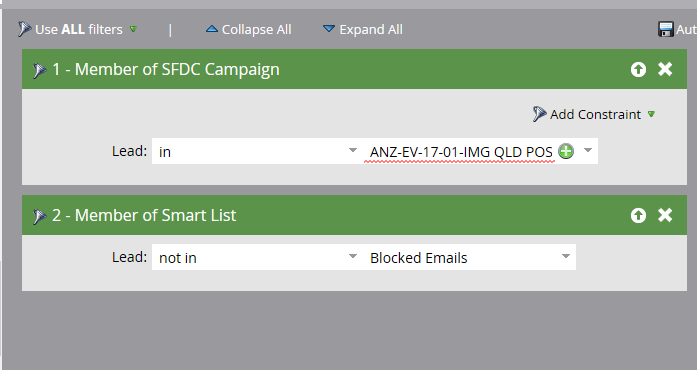This screenshot has width=697, height=370.
Task: Delete the Member of Smart List filter
Action: coord(665,215)
